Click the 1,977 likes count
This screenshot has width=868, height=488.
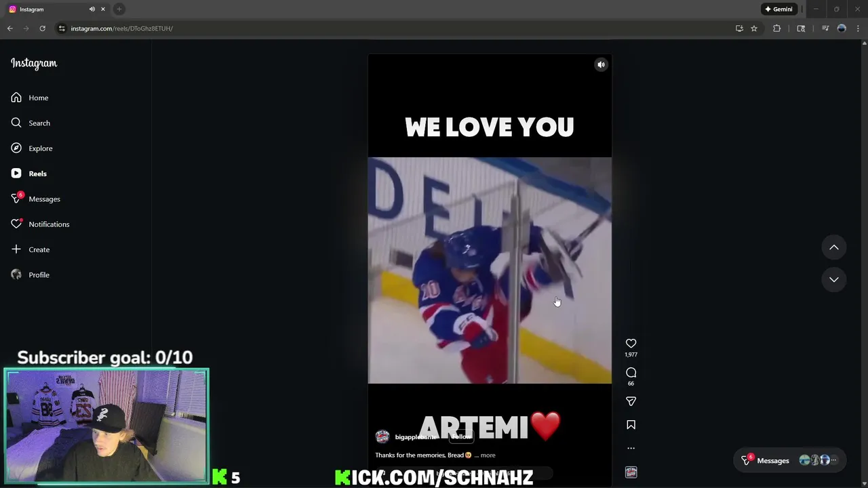[x=631, y=354]
